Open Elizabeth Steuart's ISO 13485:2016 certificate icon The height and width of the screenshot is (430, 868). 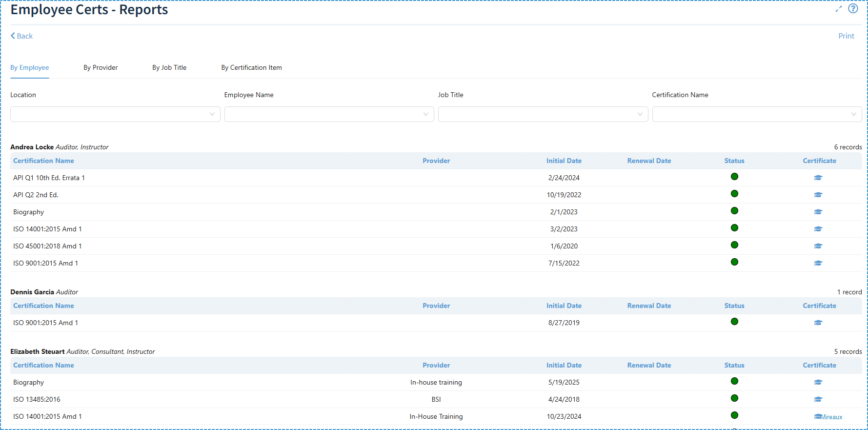(818, 400)
